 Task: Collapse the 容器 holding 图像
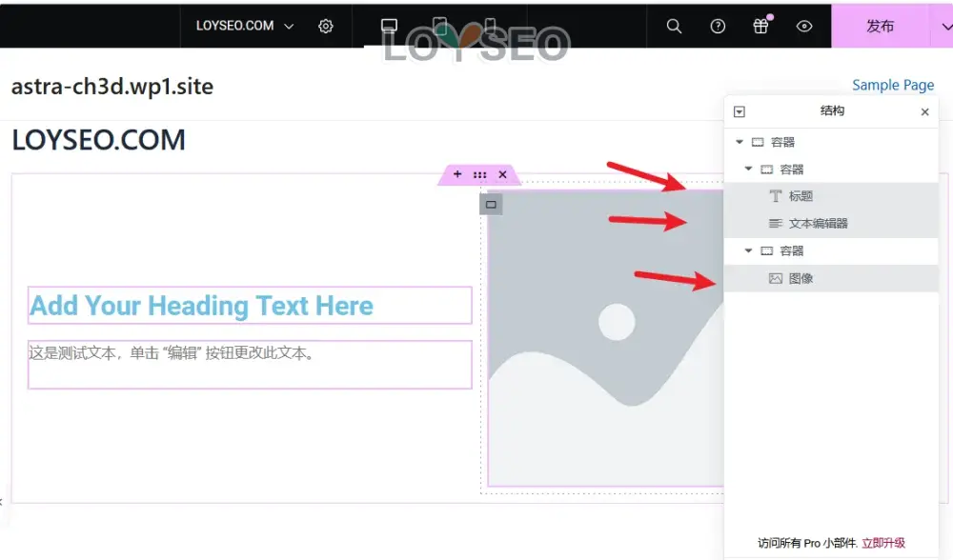pos(749,250)
